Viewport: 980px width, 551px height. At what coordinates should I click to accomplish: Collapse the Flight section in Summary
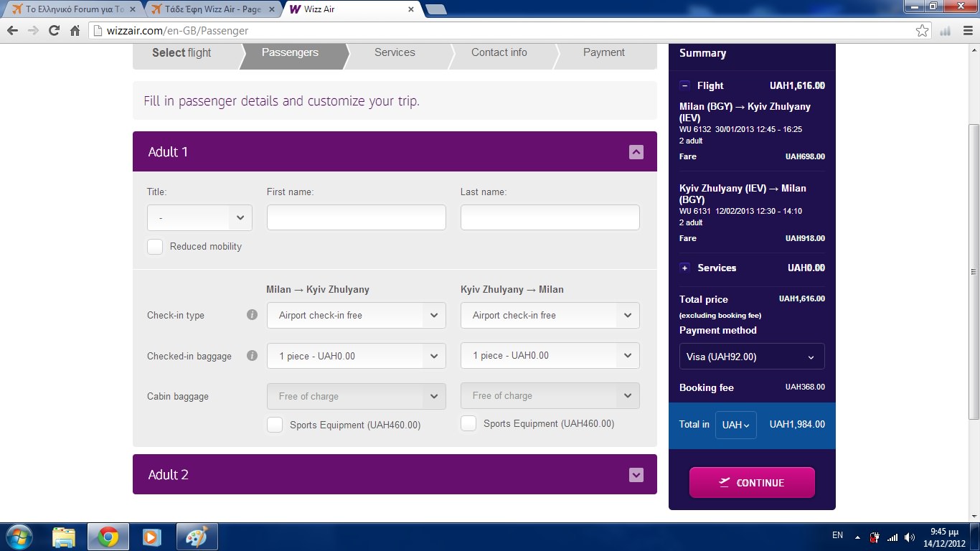coord(684,85)
